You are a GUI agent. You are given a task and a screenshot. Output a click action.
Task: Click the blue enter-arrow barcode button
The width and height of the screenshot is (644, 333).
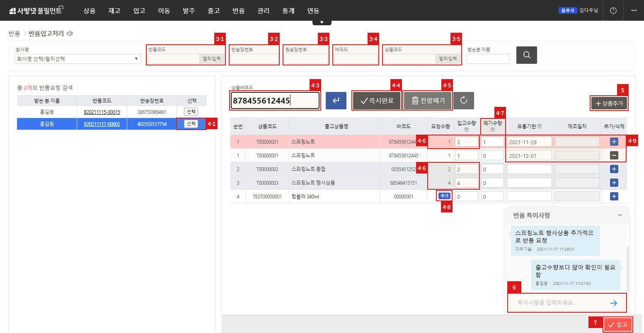pos(336,101)
